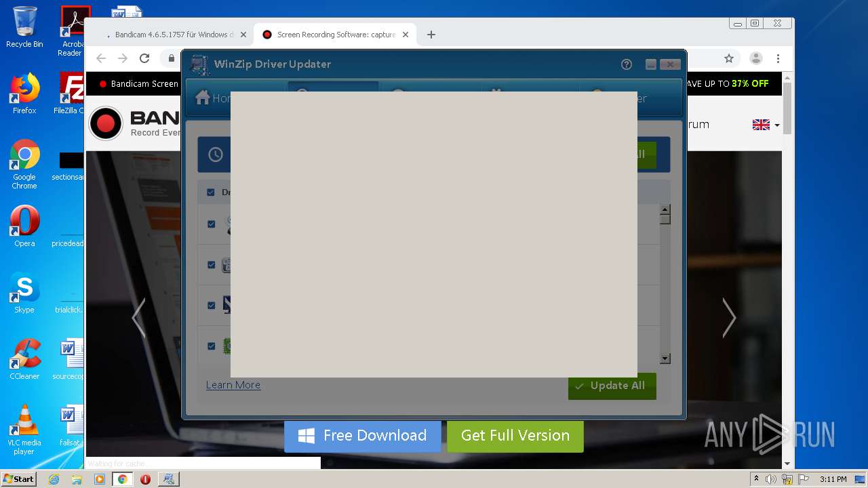
Task: Open the Firefox desktop icon
Action: click(x=24, y=94)
